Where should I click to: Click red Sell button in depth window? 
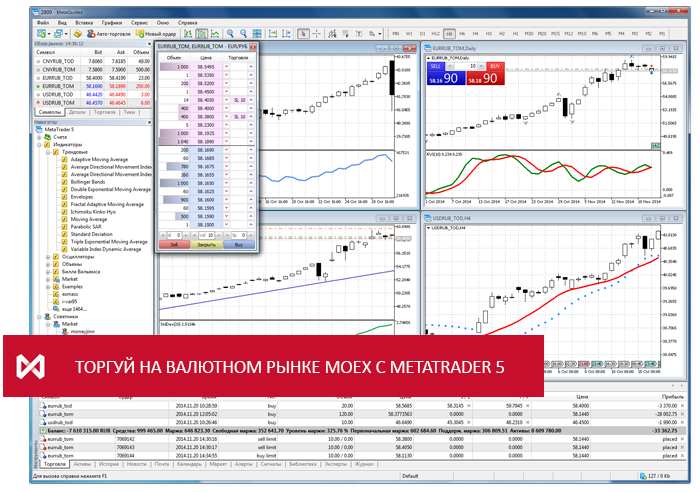click(174, 245)
